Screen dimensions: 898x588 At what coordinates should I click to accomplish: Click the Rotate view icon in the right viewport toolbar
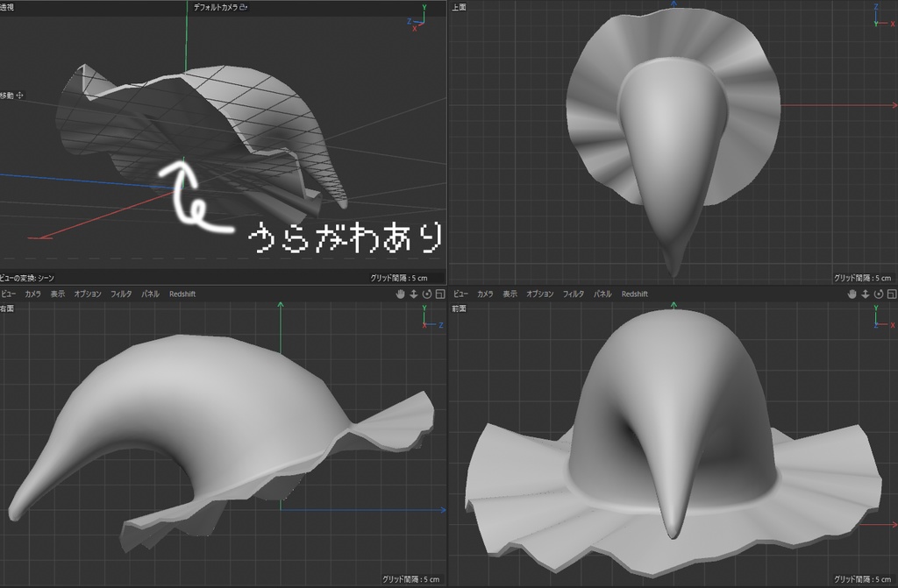click(427, 294)
